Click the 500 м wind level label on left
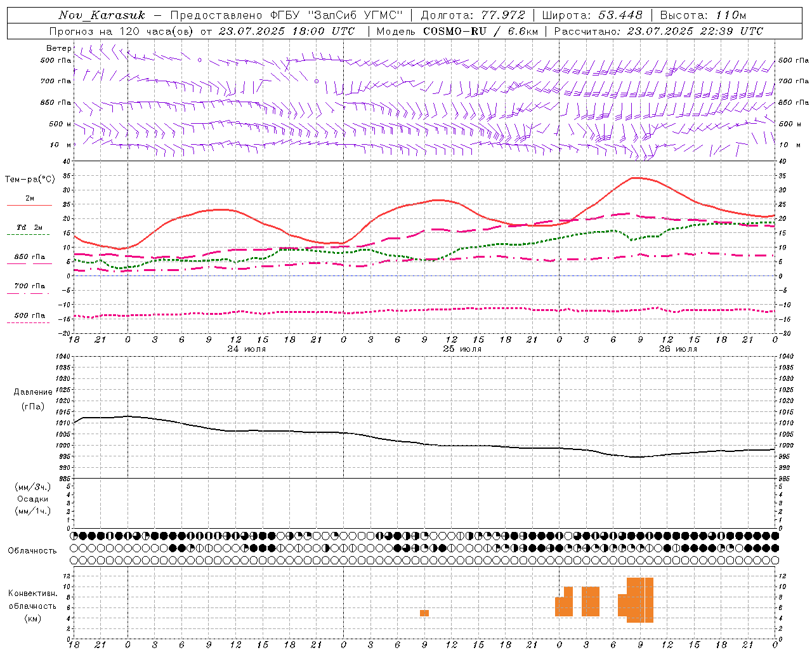 (60, 124)
